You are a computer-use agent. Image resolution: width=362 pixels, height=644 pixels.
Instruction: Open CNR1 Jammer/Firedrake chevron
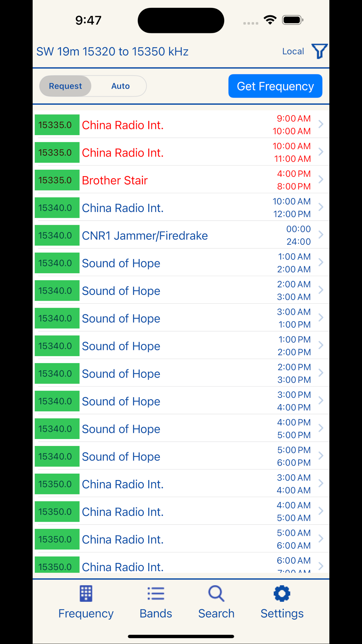(x=321, y=235)
